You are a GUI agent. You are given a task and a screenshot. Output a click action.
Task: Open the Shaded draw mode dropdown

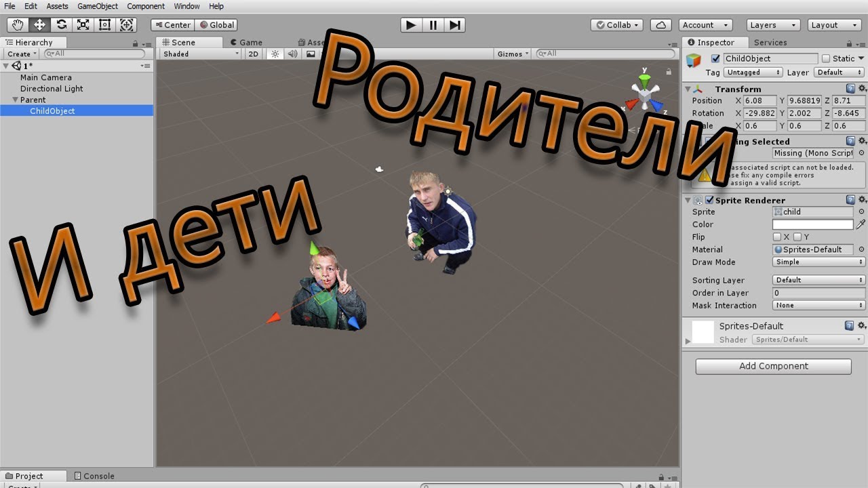[200, 54]
